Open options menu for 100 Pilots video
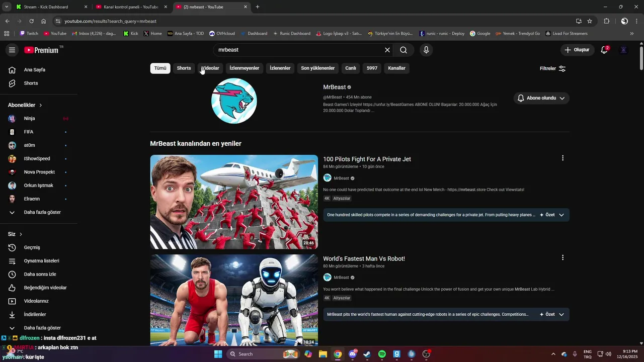Image resolution: width=644 pixels, height=362 pixels. (x=562, y=158)
